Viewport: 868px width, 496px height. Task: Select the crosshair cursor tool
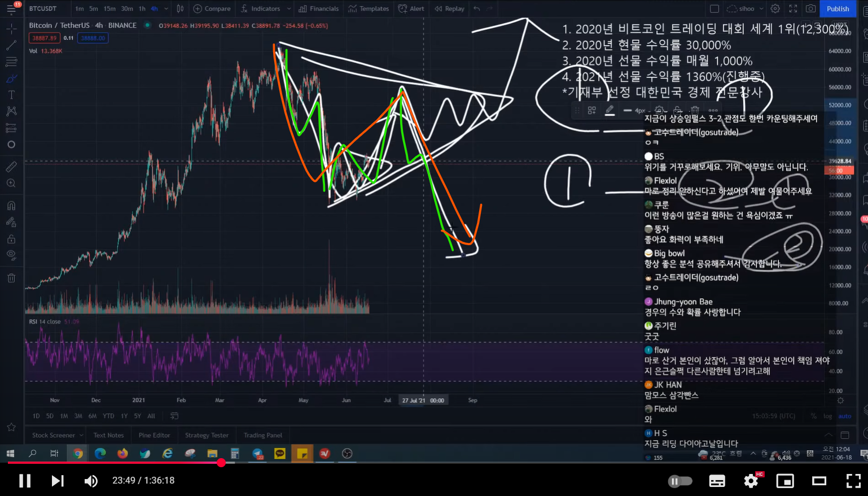tap(11, 28)
